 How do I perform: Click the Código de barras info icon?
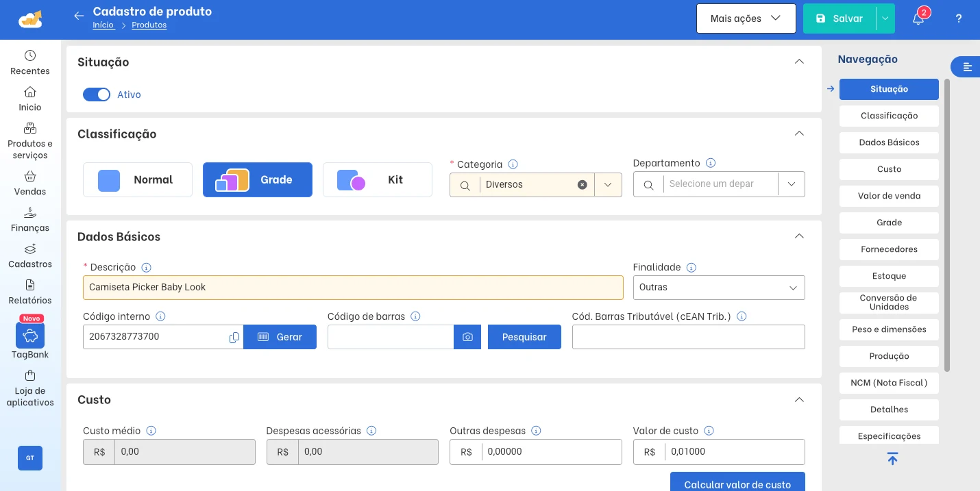pos(415,316)
